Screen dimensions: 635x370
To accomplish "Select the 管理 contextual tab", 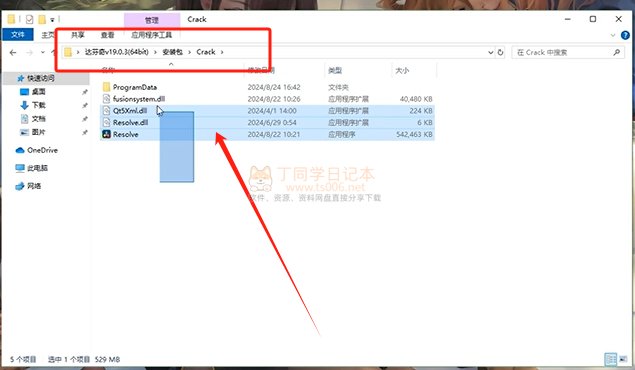I will [x=152, y=20].
